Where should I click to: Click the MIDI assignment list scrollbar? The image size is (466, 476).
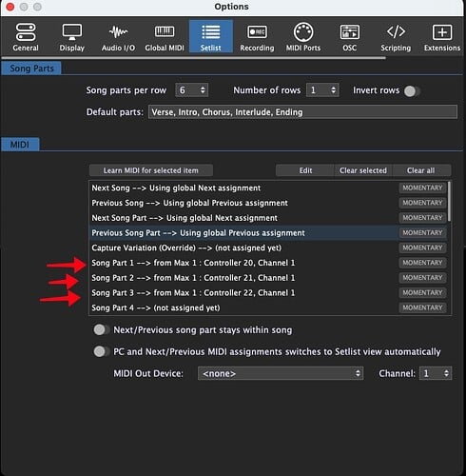point(449,202)
